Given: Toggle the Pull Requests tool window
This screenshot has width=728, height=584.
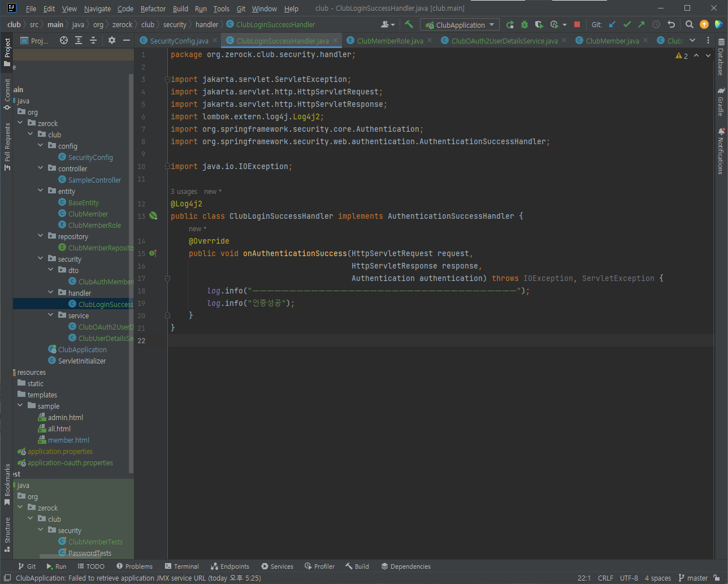Looking at the screenshot, I should [x=7, y=146].
